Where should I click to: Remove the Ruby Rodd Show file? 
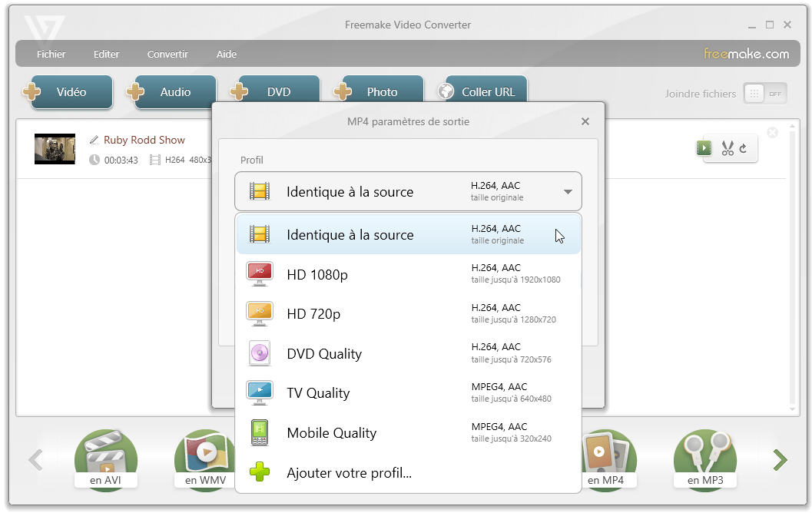tap(772, 133)
